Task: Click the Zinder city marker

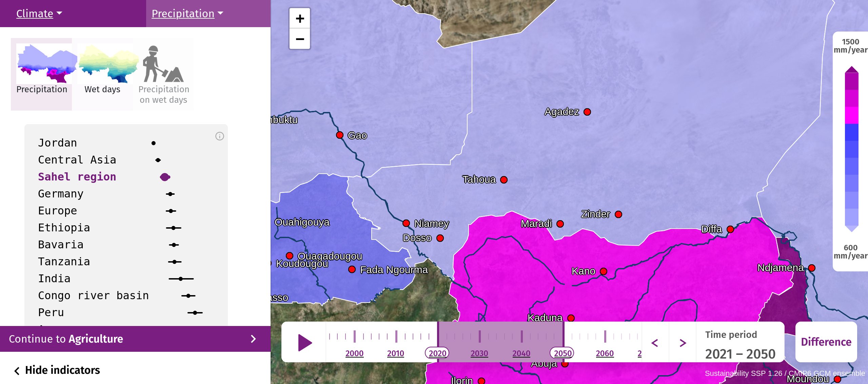Action: coord(618,214)
